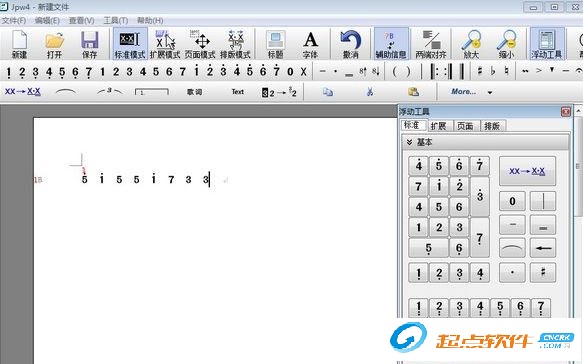583x364 pixels.
Task: Open the 工具(T) menu
Action: coord(116,20)
